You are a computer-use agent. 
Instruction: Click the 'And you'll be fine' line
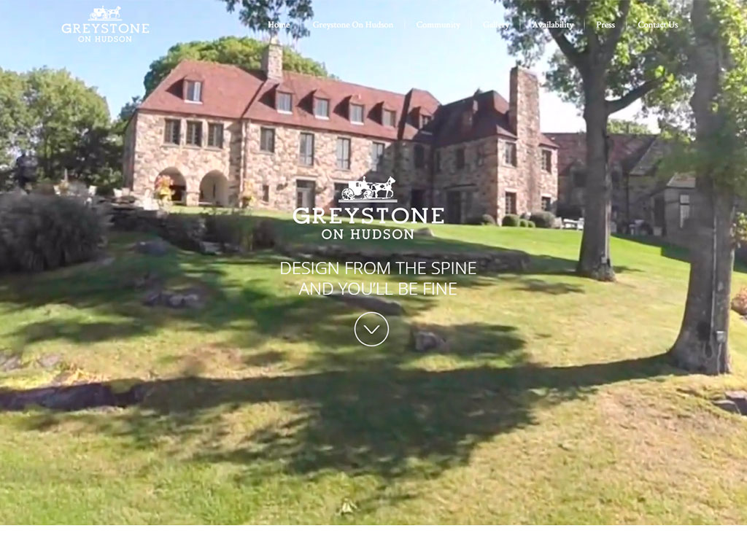coord(378,289)
